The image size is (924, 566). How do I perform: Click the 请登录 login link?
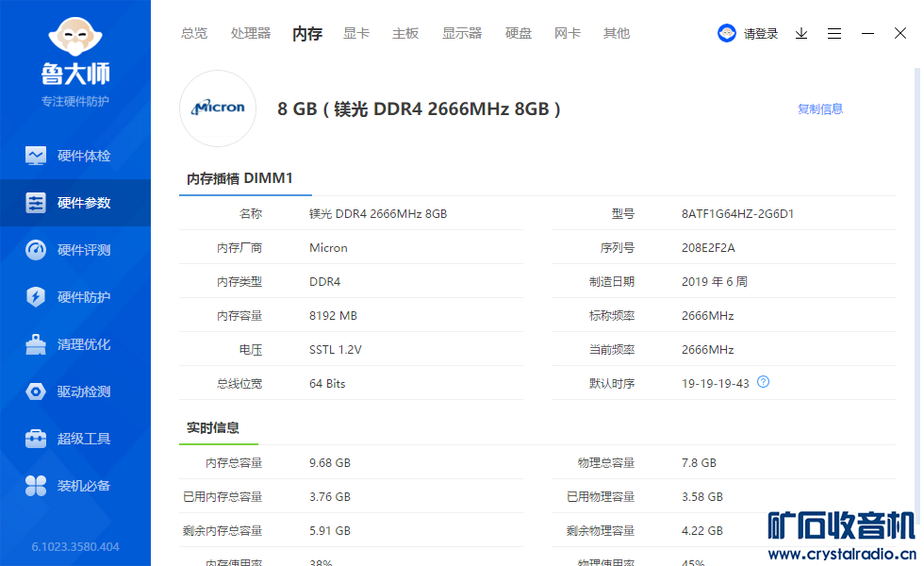pos(760,34)
